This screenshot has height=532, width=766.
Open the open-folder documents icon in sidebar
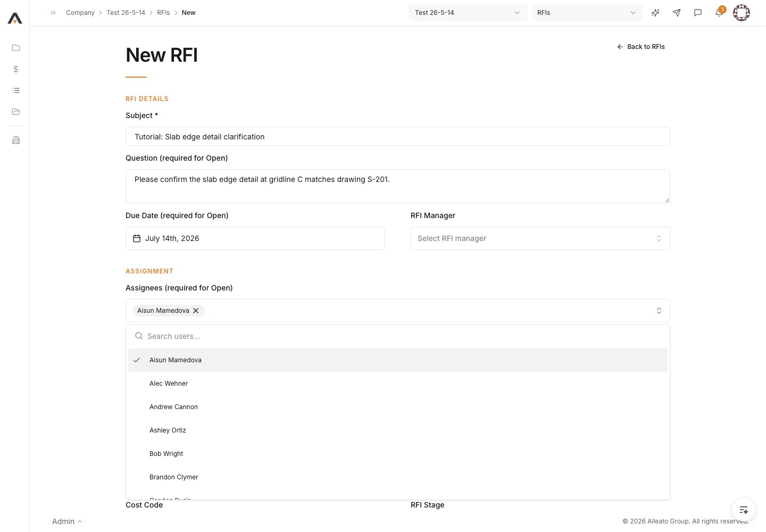click(x=16, y=112)
